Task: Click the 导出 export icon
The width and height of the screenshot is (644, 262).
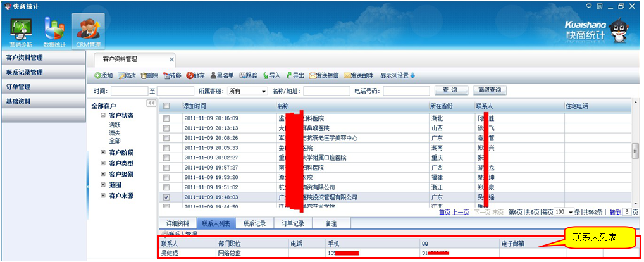Action: pos(290,76)
